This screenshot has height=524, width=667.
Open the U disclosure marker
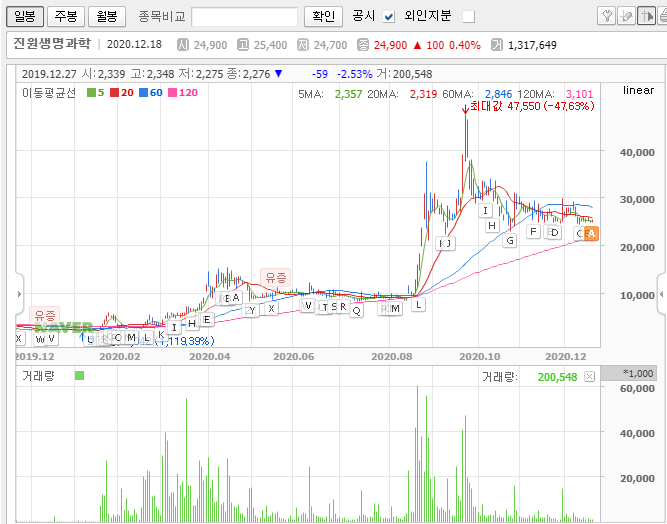(x=90, y=339)
